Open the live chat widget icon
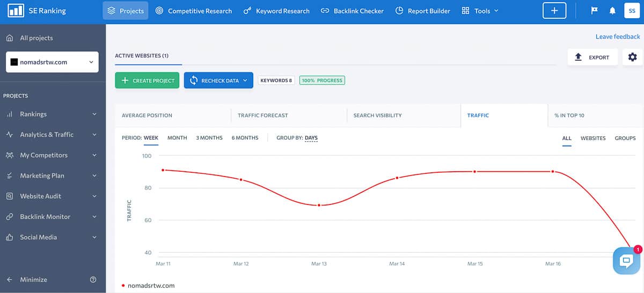The image size is (644, 293). point(626,261)
